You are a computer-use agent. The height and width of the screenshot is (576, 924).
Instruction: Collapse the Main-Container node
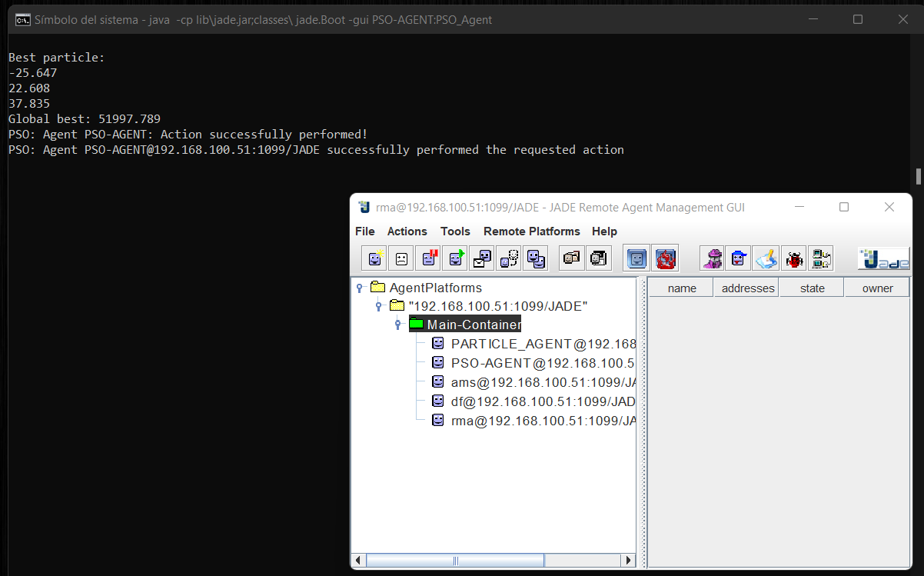397,324
